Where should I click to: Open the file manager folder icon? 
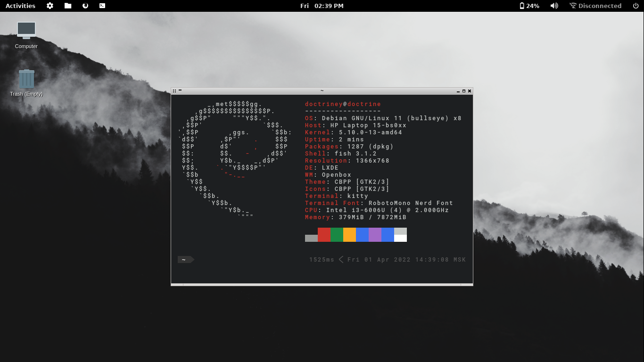[x=68, y=6]
